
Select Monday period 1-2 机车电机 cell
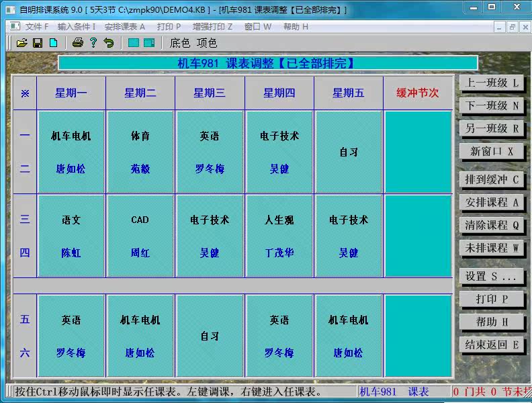point(71,152)
